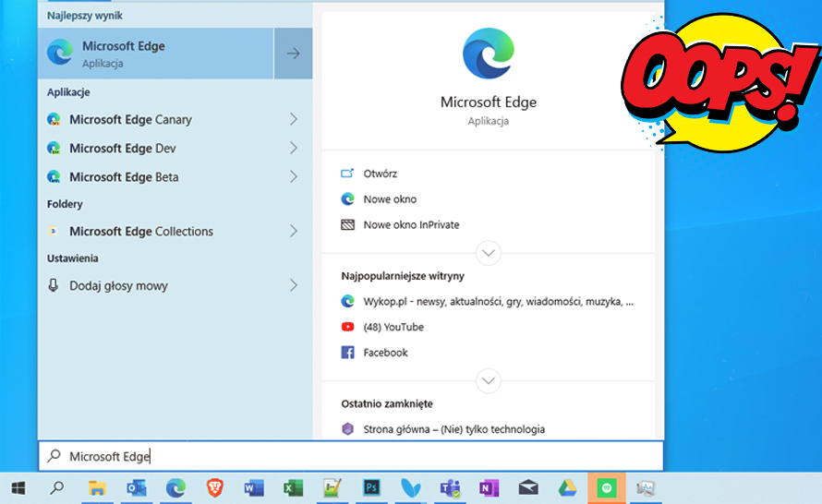Click the Facebook icon in popular sites
The width and height of the screenshot is (822, 504).
[x=347, y=353]
